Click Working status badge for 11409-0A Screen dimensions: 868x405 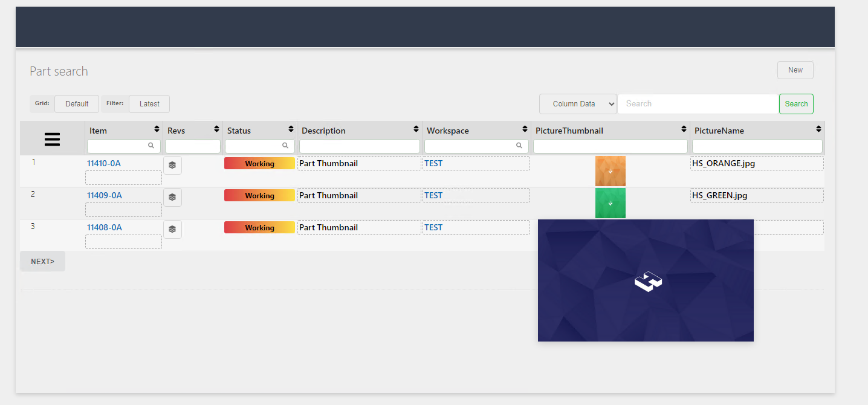pyautogui.click(x=259, y=195)
